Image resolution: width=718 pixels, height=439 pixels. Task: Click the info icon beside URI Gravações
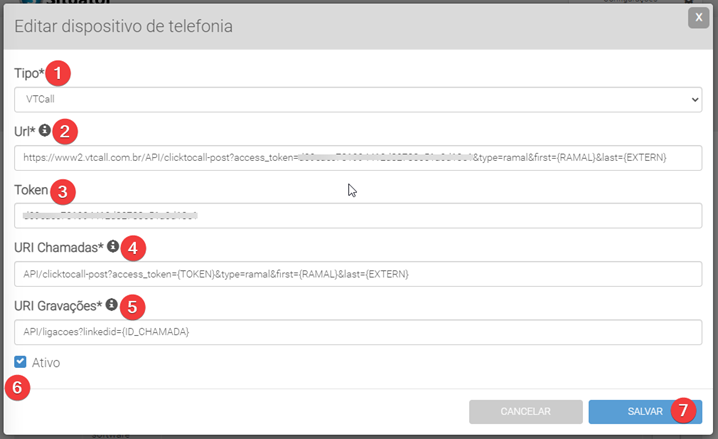112,304
